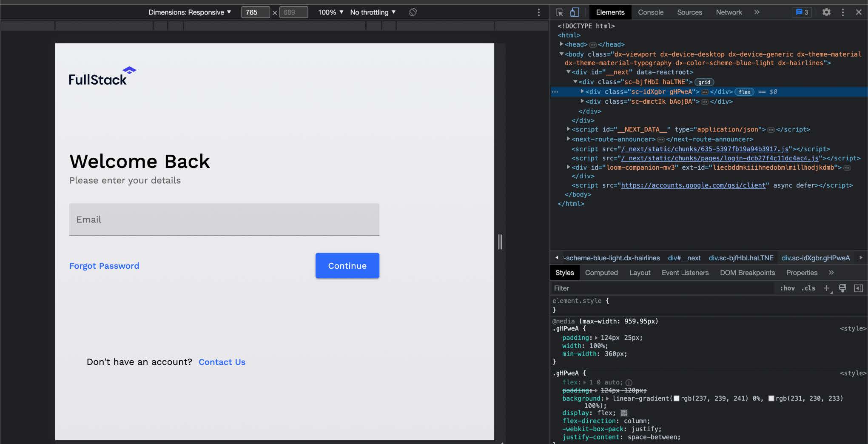
Task: Click the Email input field
Action: click(224, 219)
